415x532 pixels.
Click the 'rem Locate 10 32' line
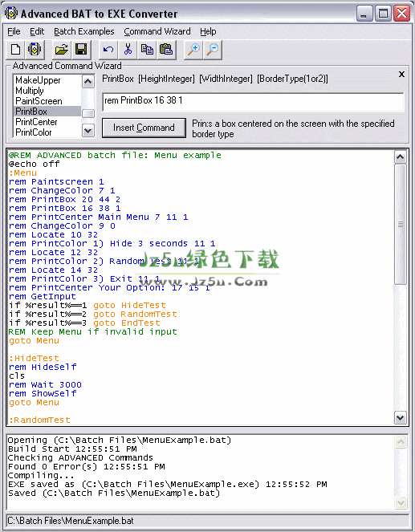click(53, 234)
